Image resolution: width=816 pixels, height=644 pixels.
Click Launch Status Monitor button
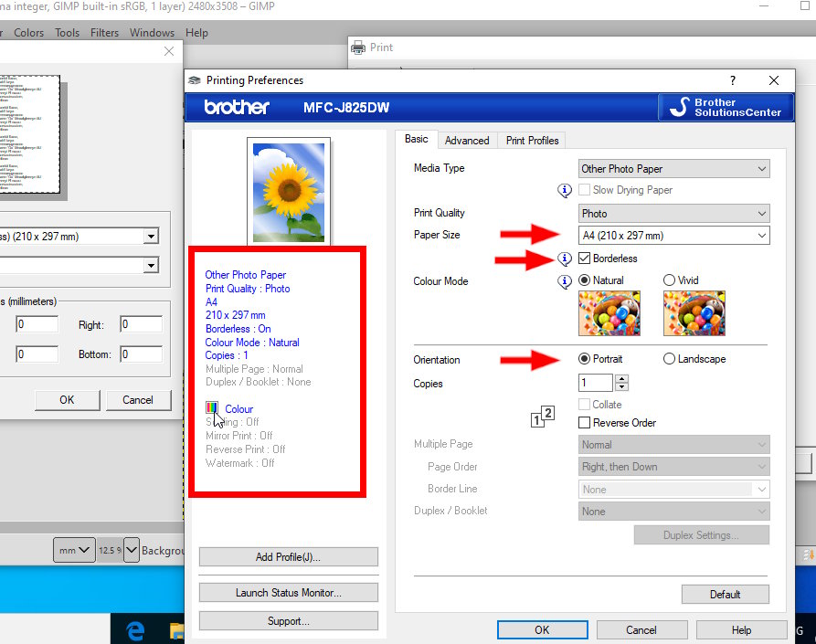point(289,593)
